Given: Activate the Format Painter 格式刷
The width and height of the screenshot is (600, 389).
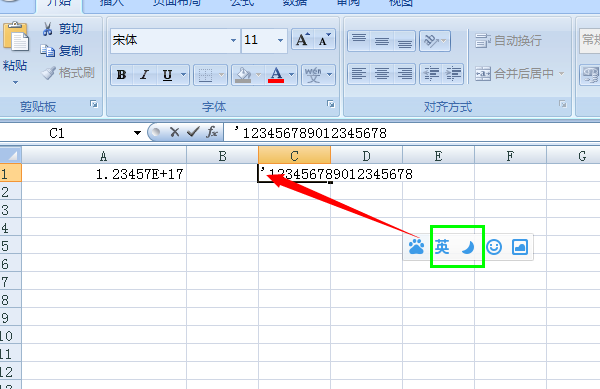Looking at the screenshot, I should tap(68, 73).
